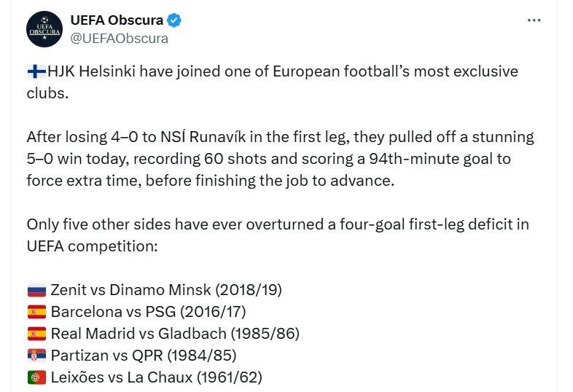Click the Real Madrid vs Gladbach line
The width and height of the screenshot is (573, 392).
point(175,334)
